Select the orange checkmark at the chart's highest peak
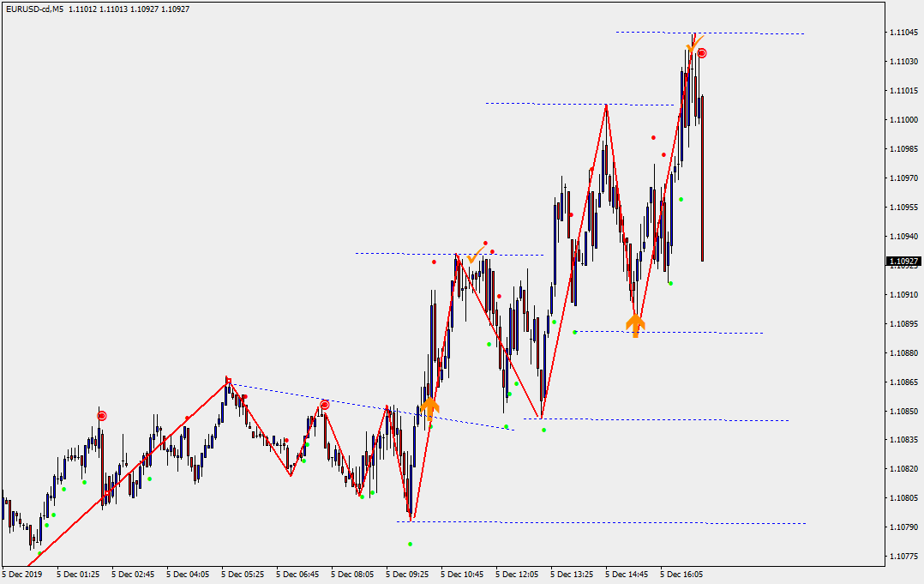Image resolution: width=924 pixels, height=584 pixels. click(694, 42)
